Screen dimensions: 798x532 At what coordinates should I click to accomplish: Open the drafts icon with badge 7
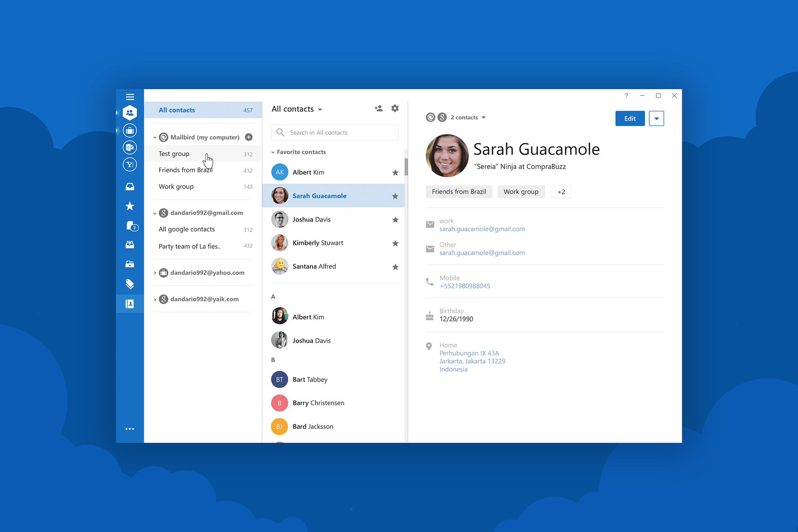[x=131, y=226]
